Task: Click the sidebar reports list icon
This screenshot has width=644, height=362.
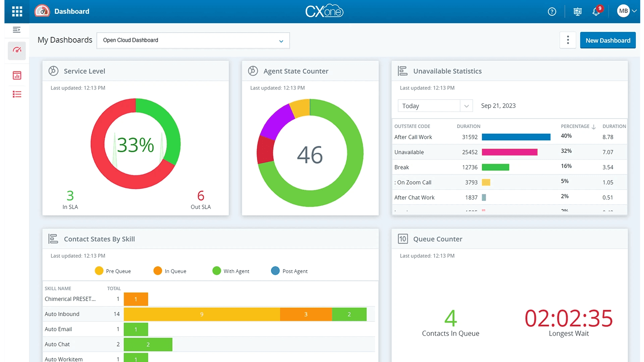Action: (17, 95)
